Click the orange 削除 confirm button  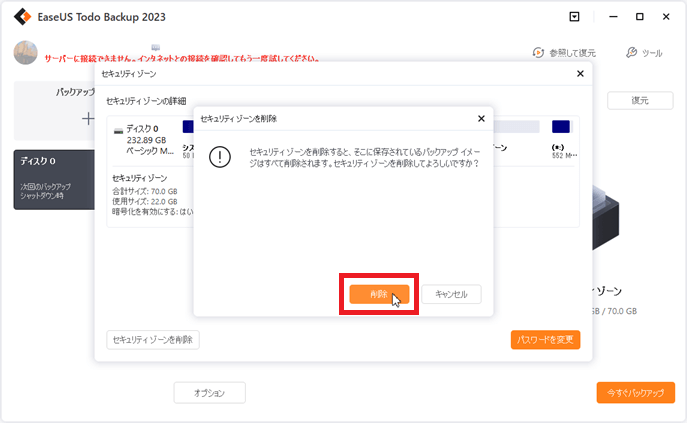(379, 294)
